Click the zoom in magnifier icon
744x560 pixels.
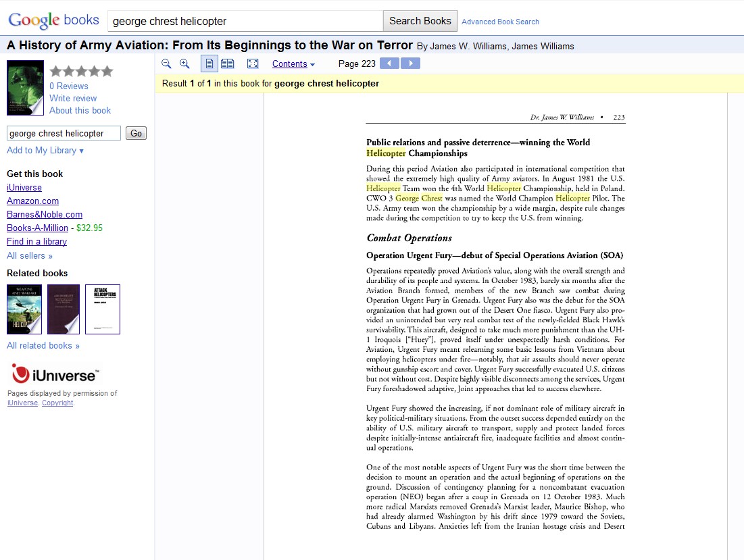click(x=184, y=63)
